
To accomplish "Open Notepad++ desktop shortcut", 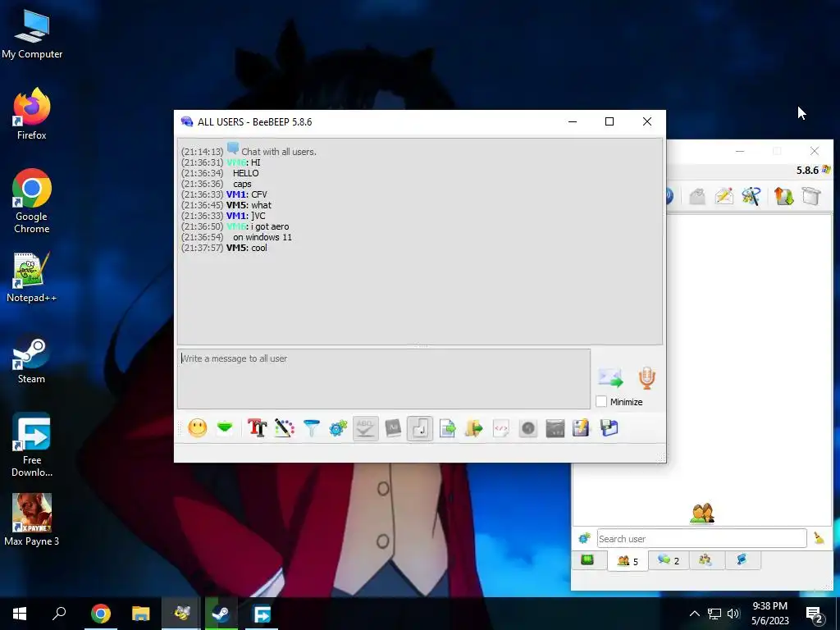I will (32, 277).
